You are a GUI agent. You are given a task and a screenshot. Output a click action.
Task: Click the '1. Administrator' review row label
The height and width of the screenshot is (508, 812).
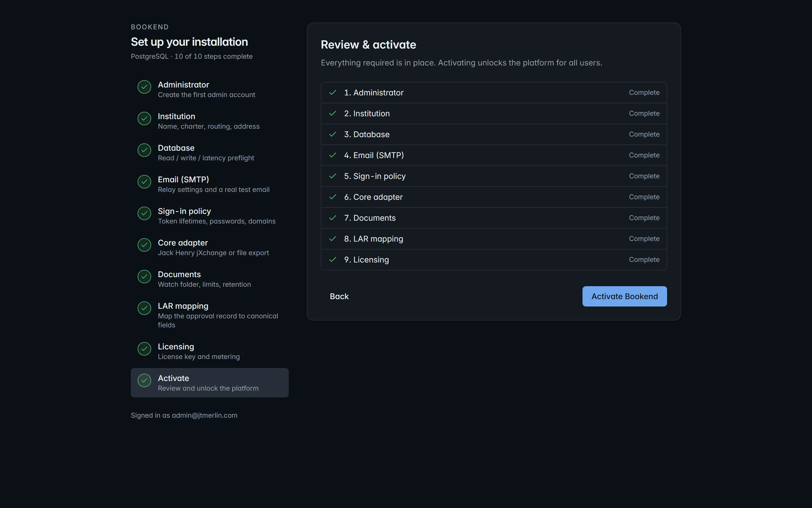pos(374,92)
